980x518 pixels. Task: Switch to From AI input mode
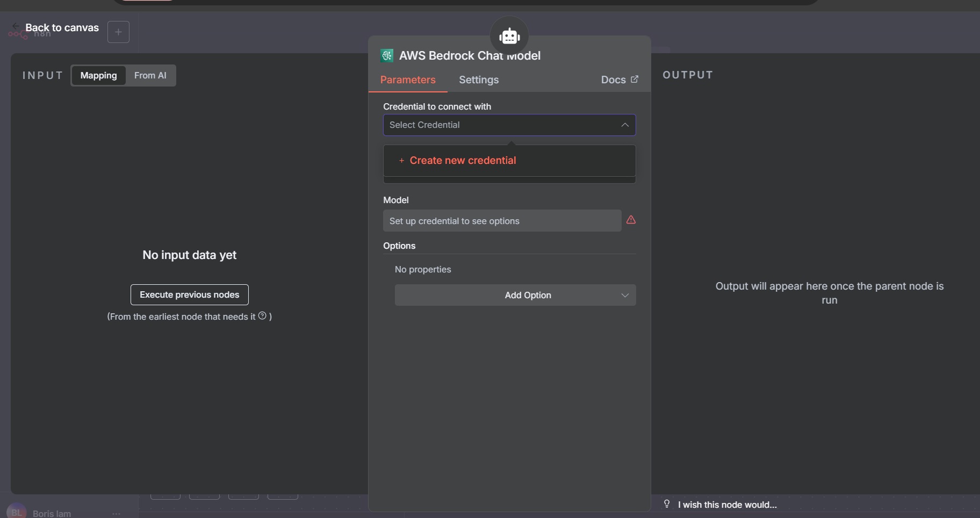tap(150, 75)
